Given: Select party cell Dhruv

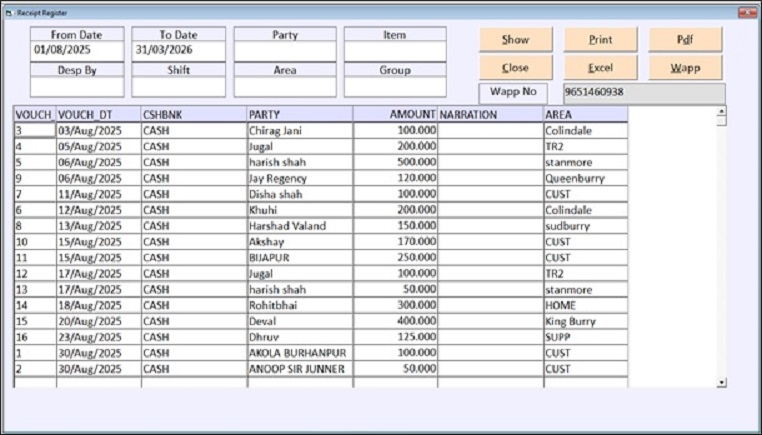Looking at the screenshot, I should click(x=300, y=337).
